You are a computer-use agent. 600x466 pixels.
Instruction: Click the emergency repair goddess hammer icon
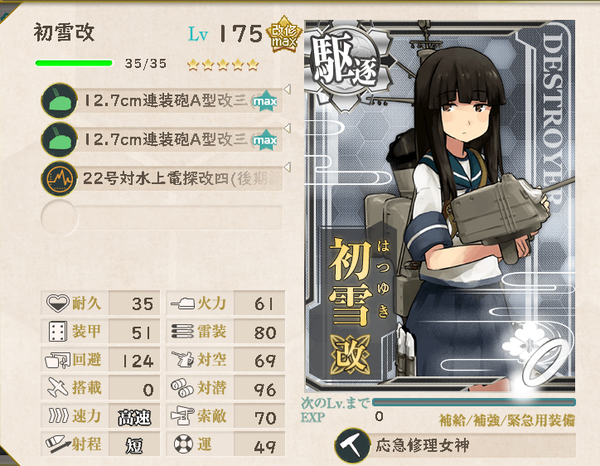pyautogui.click(x=352, y=446)
